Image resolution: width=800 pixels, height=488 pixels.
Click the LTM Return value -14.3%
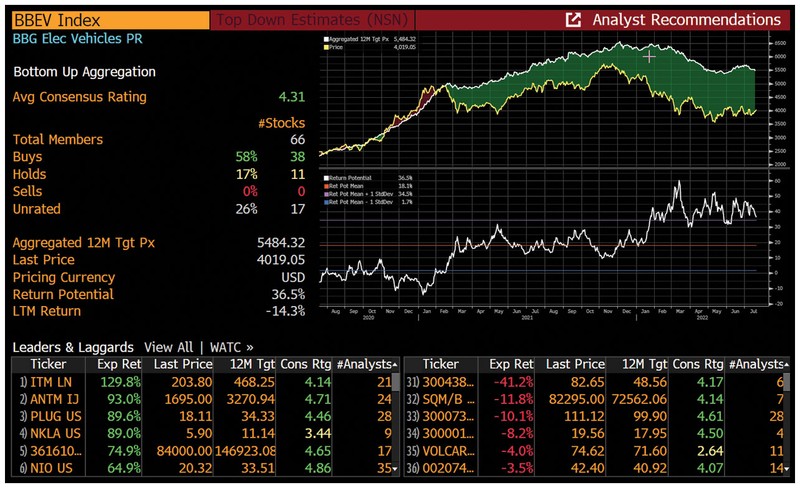click(x=286, y=311)
